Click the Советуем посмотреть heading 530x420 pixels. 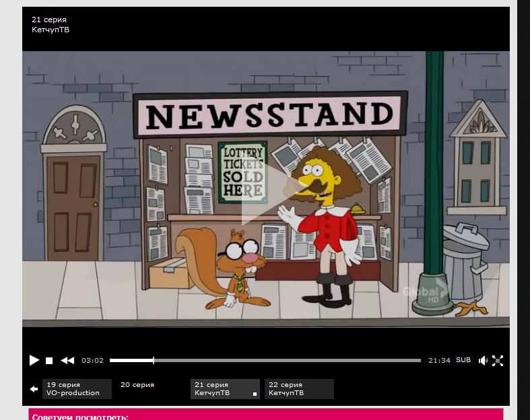80,417
